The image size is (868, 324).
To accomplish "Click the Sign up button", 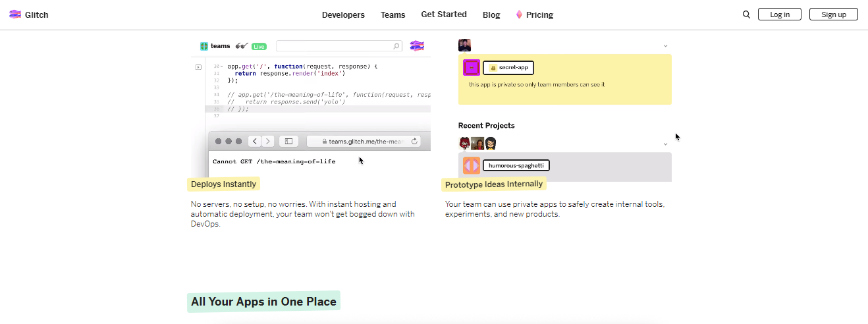I will pyautogui.click(x=834, y=14).
